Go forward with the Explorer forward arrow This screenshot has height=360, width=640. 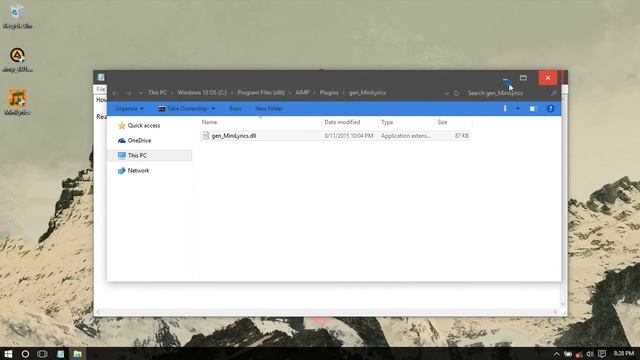(x=128, y=93)
